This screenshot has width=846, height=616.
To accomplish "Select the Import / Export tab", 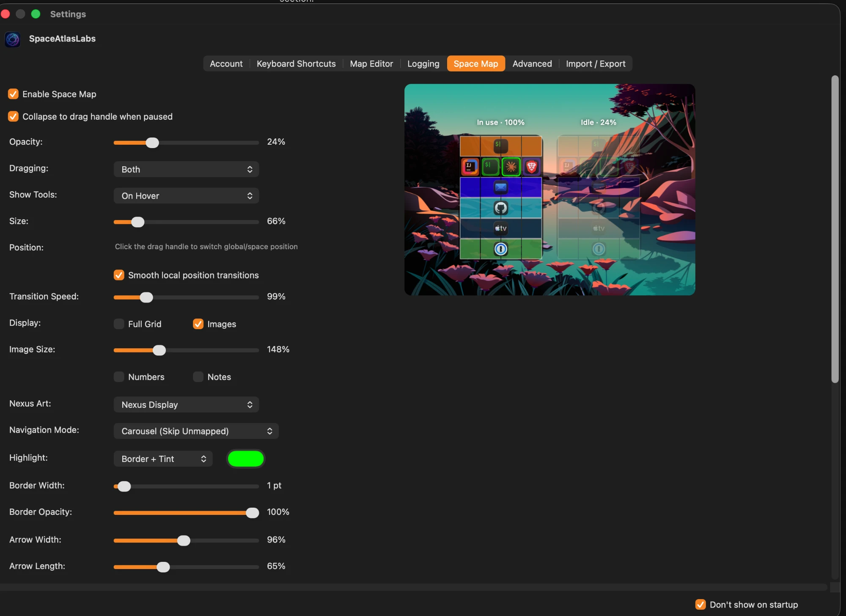I will (596, 63).
